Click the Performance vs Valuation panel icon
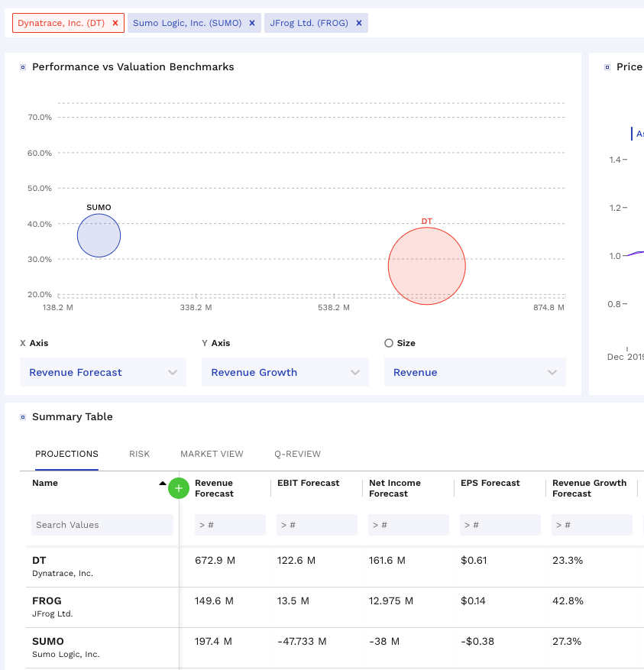 [x=22, y=67]
